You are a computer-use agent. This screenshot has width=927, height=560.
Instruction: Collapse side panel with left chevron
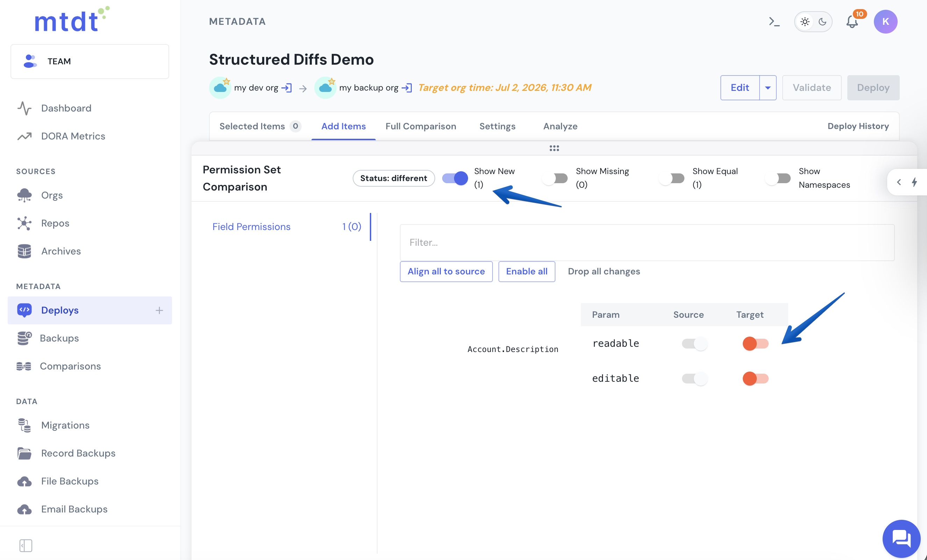tap(899, 182)
